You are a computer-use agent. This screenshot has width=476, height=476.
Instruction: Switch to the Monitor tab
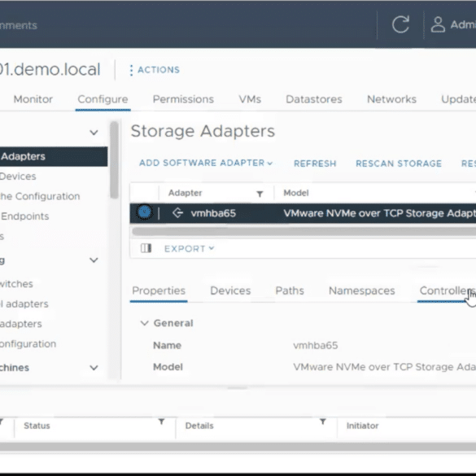[33, 99]
